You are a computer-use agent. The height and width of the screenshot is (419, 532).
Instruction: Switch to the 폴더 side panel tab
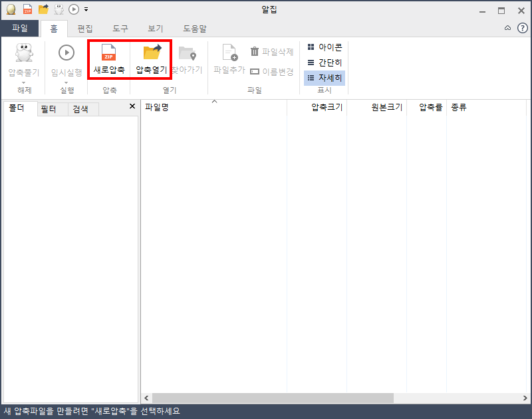click(x=20, y=108)
